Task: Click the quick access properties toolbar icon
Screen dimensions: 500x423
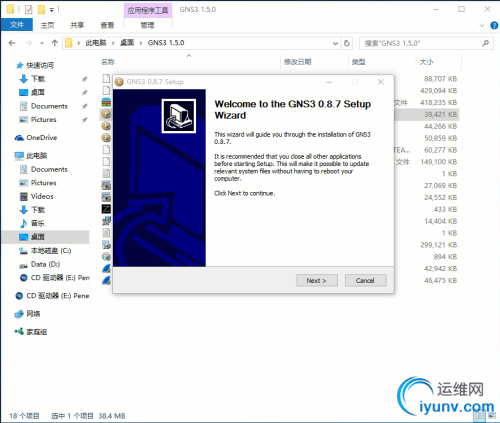Action: pyautogui.click(x=29, y=9)
